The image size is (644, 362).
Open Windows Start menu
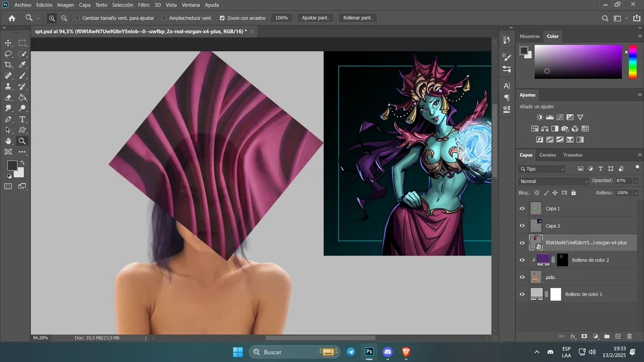tap(238, 352)
